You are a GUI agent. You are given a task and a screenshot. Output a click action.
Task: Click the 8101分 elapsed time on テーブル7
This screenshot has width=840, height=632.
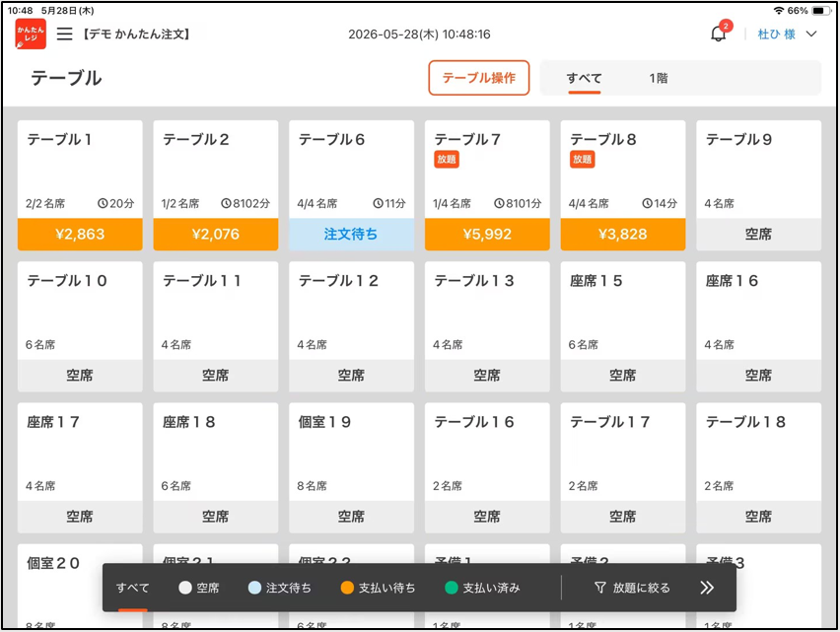518,203
